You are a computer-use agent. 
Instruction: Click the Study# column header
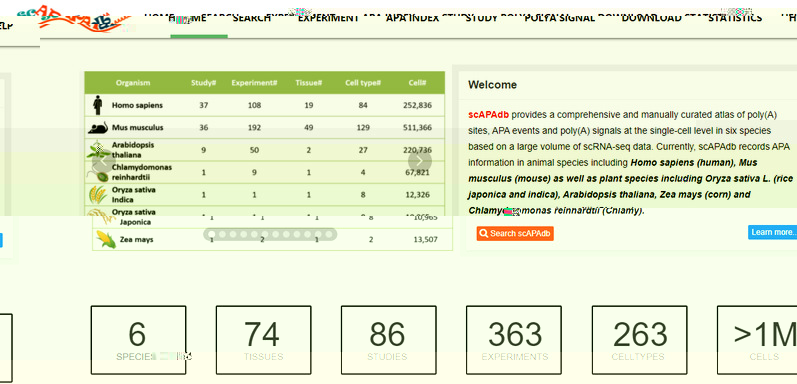click(x=203, y=83)
